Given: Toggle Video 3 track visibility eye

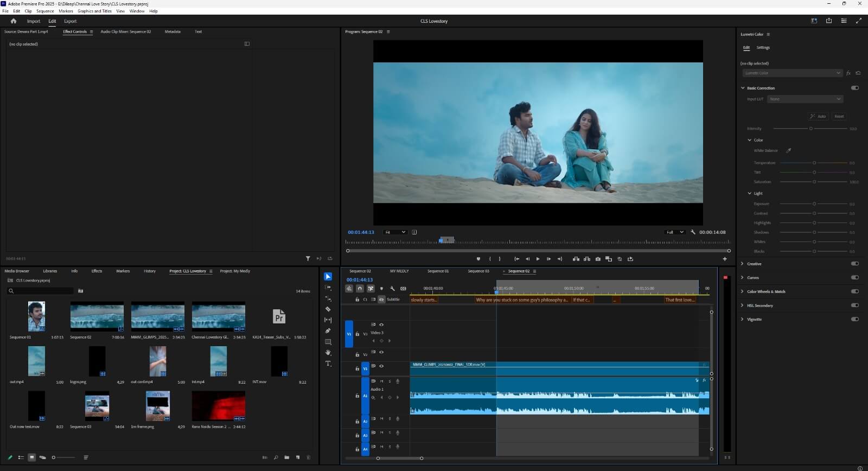Looking at the screenshot, I should click(x=381, y=325).
